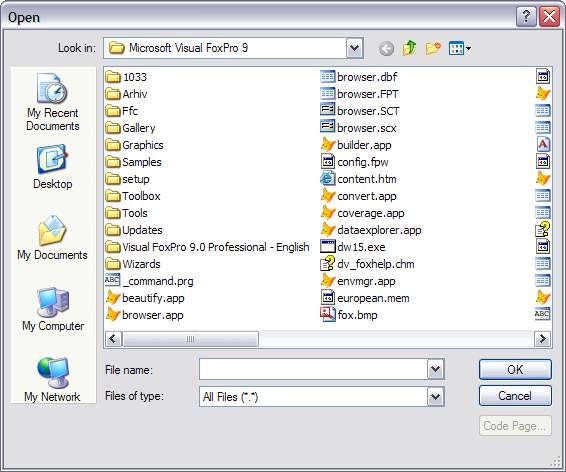Expand the File name dropdown arrow
The height and width of the screenshot is (472, 566).
tap(435, 369)
